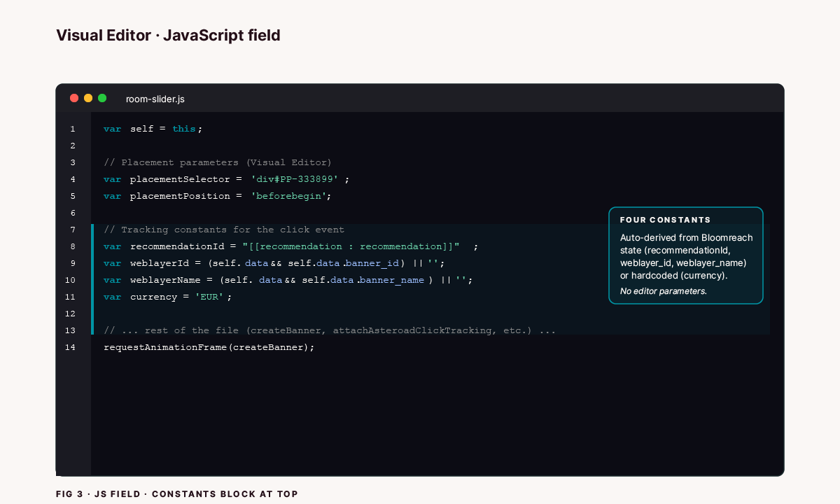Select the room-slider.js file tab
Screen dimensions: 840x504
pyautogui.click(x=155, y=99)
